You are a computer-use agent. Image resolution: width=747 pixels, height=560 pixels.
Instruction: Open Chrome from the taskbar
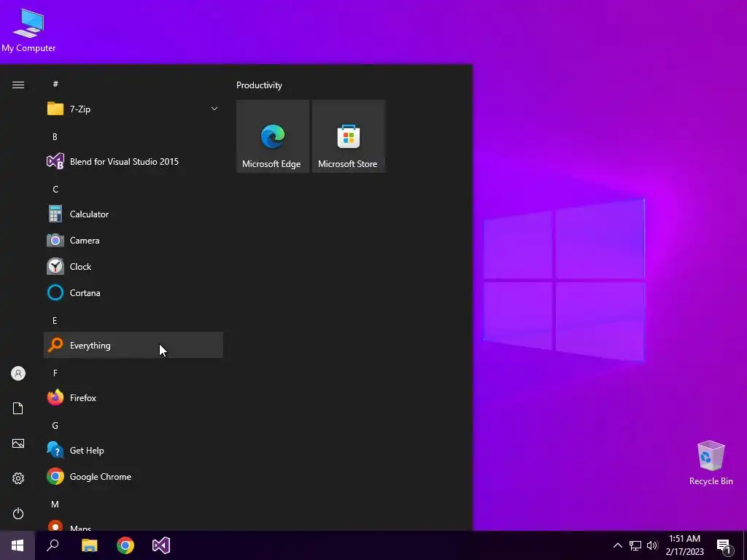125,545
